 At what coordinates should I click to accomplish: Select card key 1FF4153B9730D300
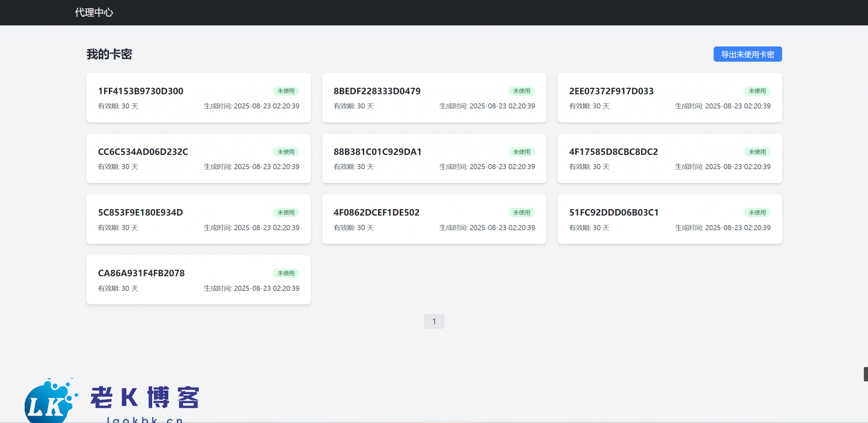click(x=141, y=91)
